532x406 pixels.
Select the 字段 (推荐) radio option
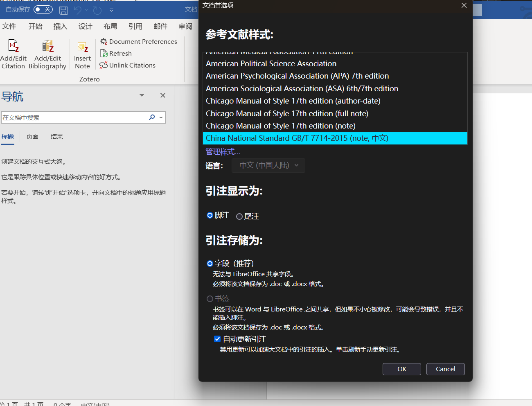tap(210, 264)
